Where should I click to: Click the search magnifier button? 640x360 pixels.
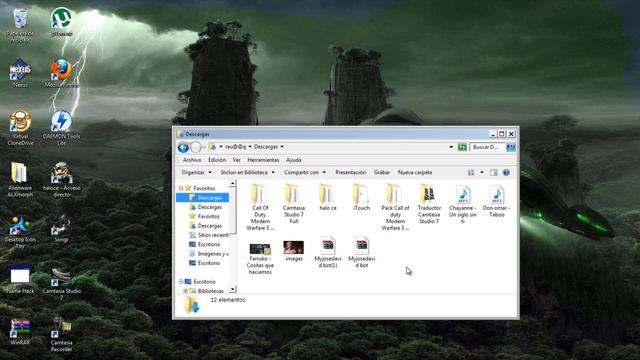[x=511, y=147]
